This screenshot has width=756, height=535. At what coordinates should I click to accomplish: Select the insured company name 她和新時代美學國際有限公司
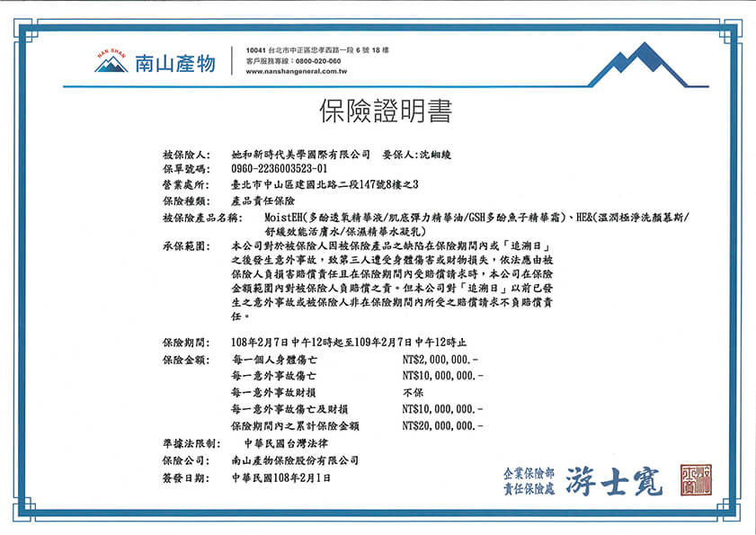pos(300,155)
